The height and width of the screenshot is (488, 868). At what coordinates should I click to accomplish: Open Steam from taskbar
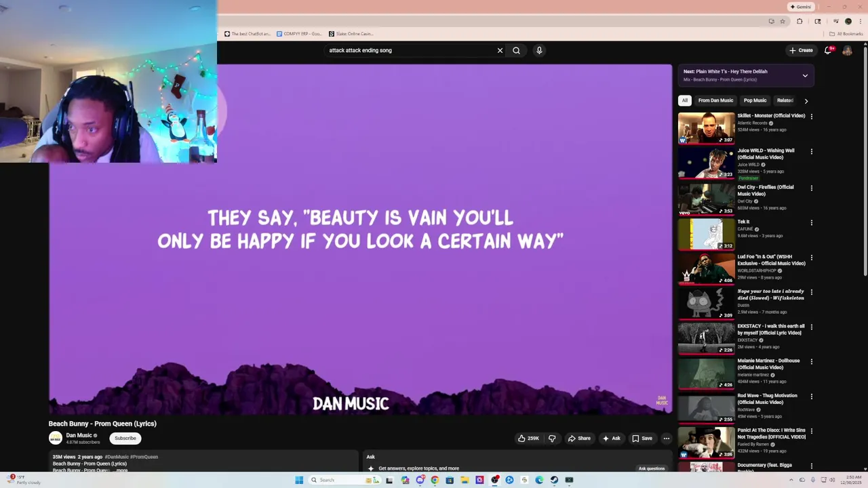click(554, 480)
